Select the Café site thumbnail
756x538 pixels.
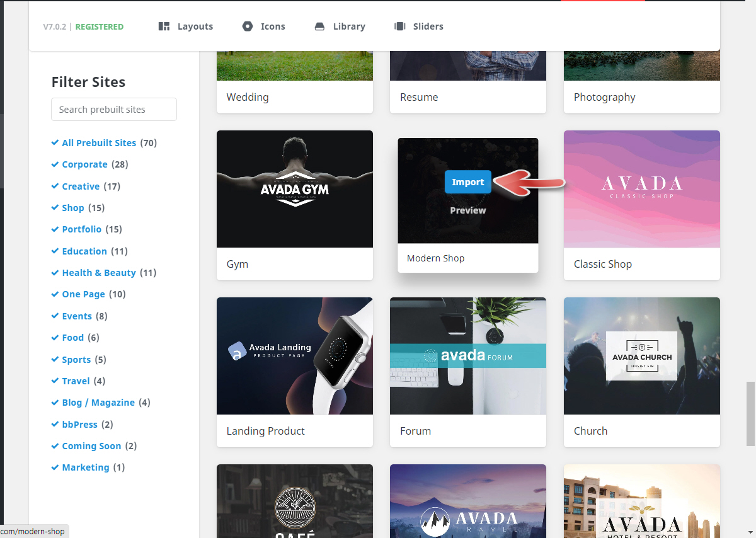tap(295, 501)
